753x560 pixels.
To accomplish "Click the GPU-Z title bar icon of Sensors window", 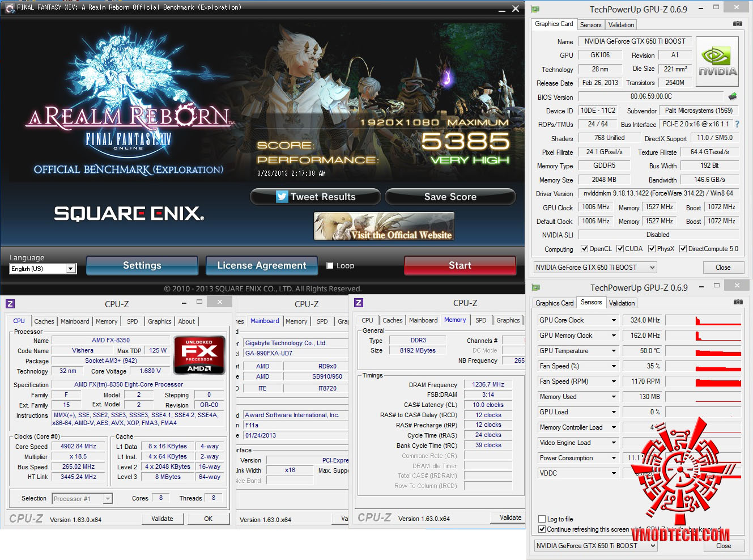I will (x=536, y=288).
